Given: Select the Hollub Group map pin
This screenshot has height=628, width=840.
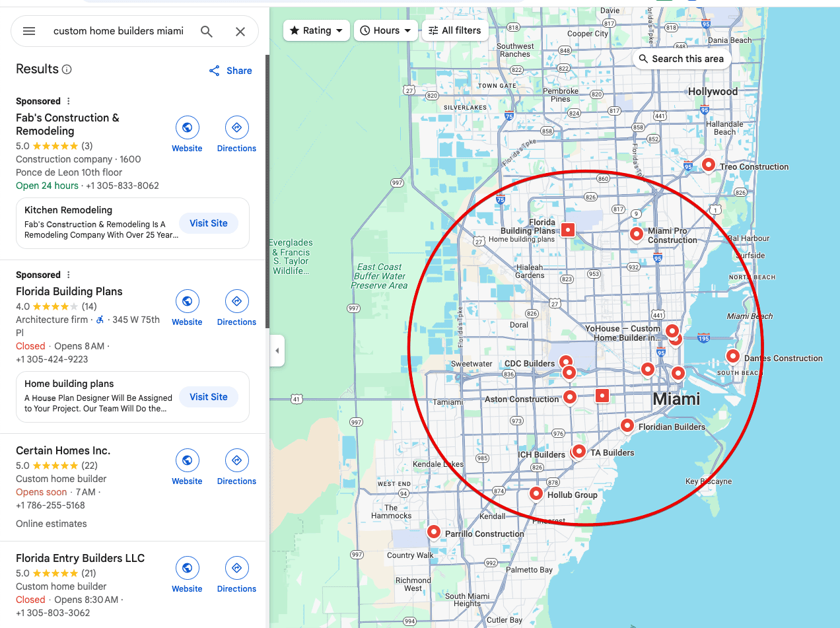Looking at the screenshot, I should 536,493.
